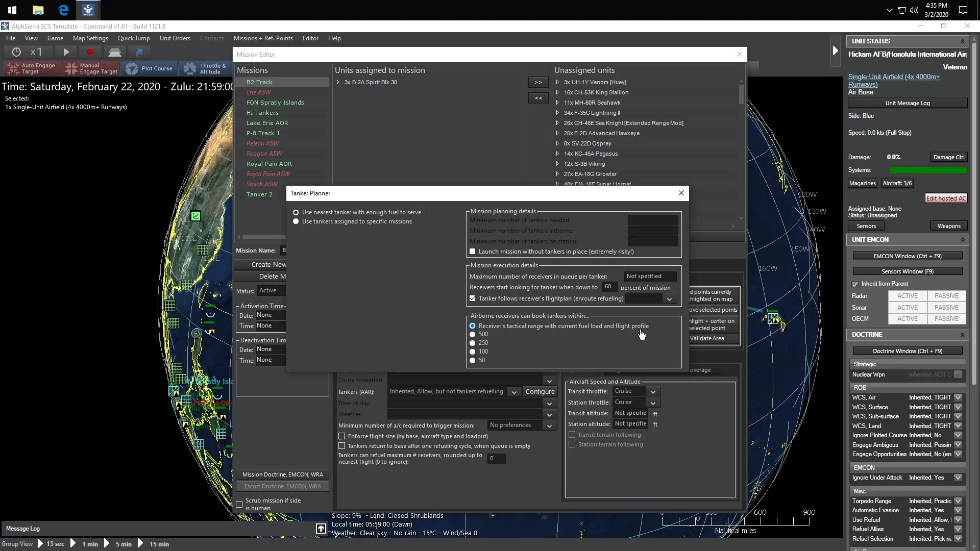Open the Tankers (AAR) dropdown

[514, 392]
